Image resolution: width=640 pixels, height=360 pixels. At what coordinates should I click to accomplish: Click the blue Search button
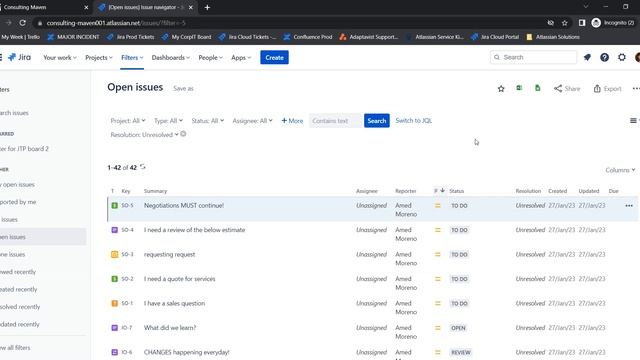(376, 121)
